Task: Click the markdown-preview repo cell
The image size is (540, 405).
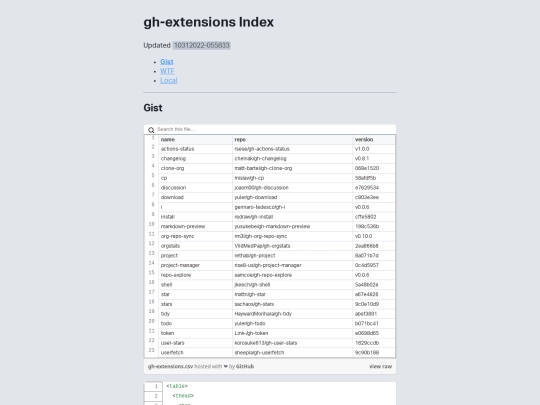Action: point(292,227)
